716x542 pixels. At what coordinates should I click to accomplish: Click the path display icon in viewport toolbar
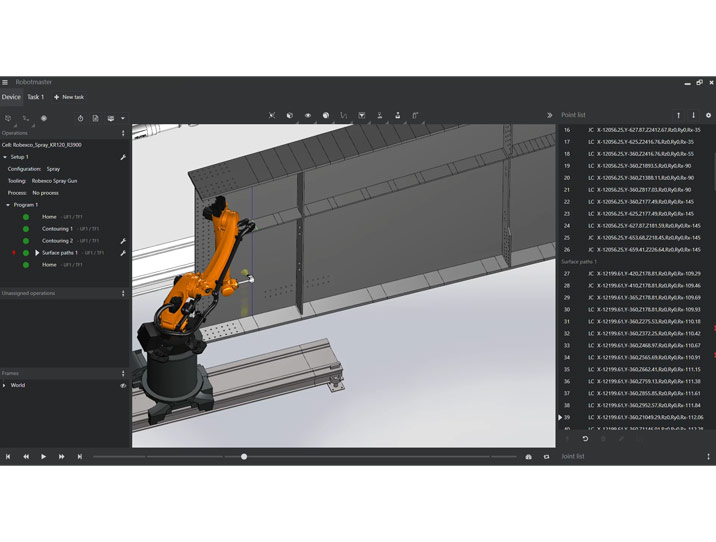click(x=343, y=116)
